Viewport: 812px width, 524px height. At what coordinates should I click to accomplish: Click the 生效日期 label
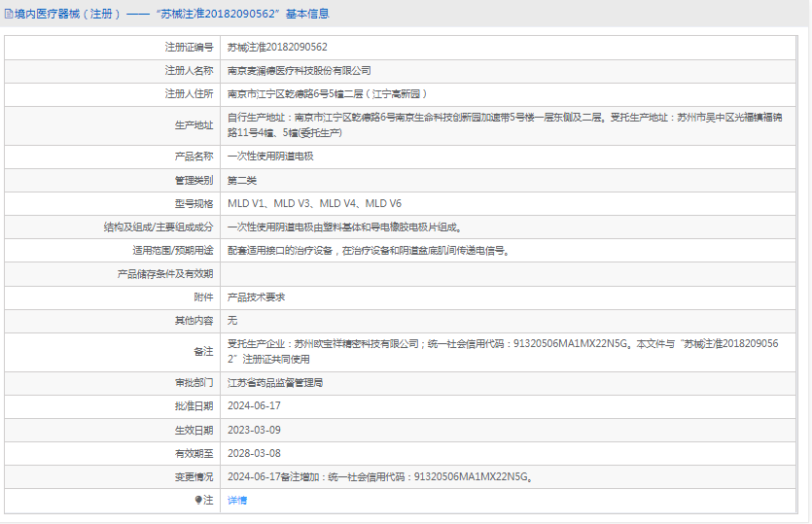[194, 430]
